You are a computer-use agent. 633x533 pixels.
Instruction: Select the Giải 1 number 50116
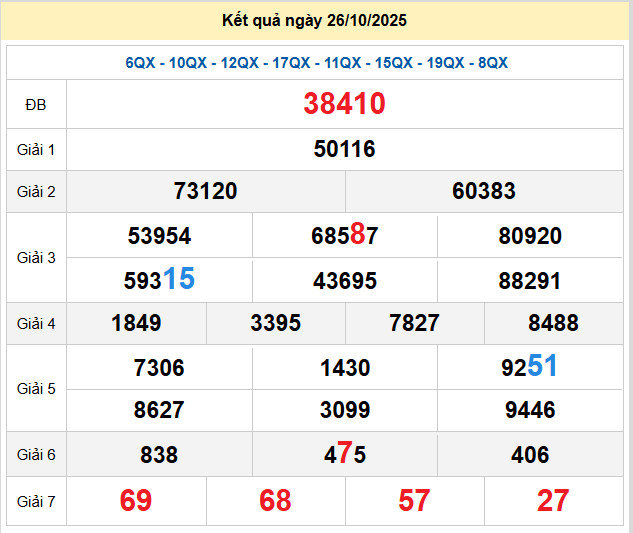(x=345, y=149)
